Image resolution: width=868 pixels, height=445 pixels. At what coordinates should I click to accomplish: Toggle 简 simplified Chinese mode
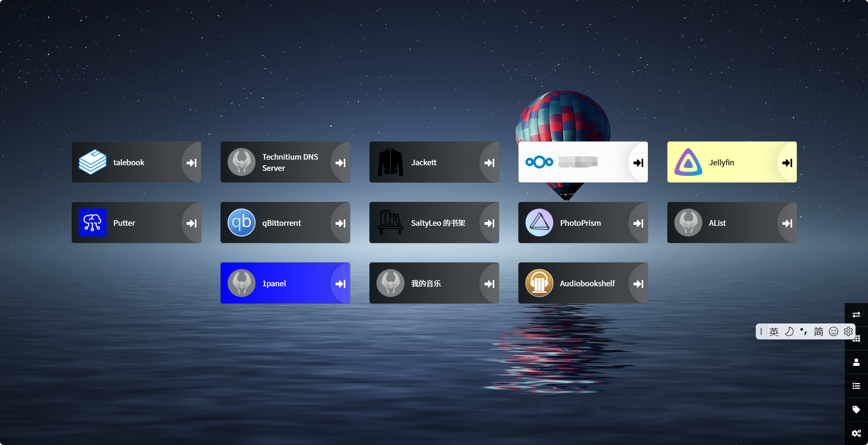point(818,331)
